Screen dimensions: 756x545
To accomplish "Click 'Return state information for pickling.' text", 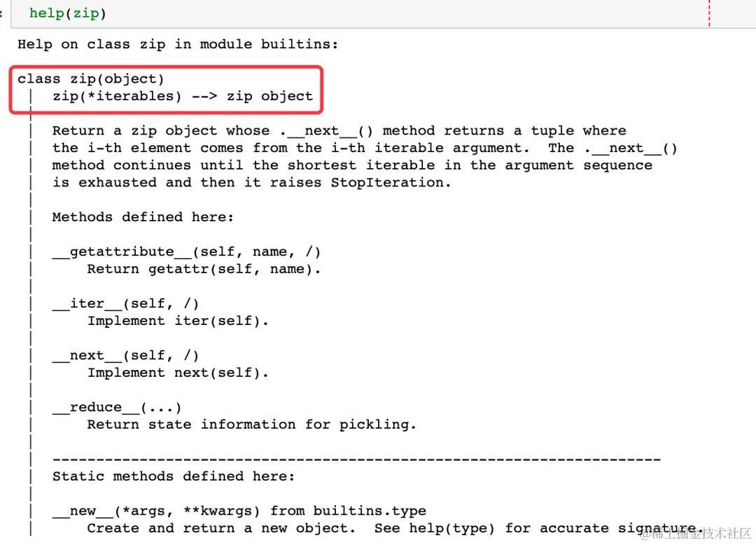I will (252, 425).
